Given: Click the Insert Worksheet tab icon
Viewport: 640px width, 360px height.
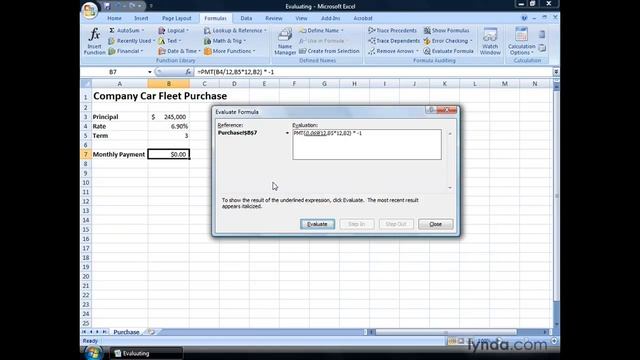Looking at the screenshot, I should (151, 332).
